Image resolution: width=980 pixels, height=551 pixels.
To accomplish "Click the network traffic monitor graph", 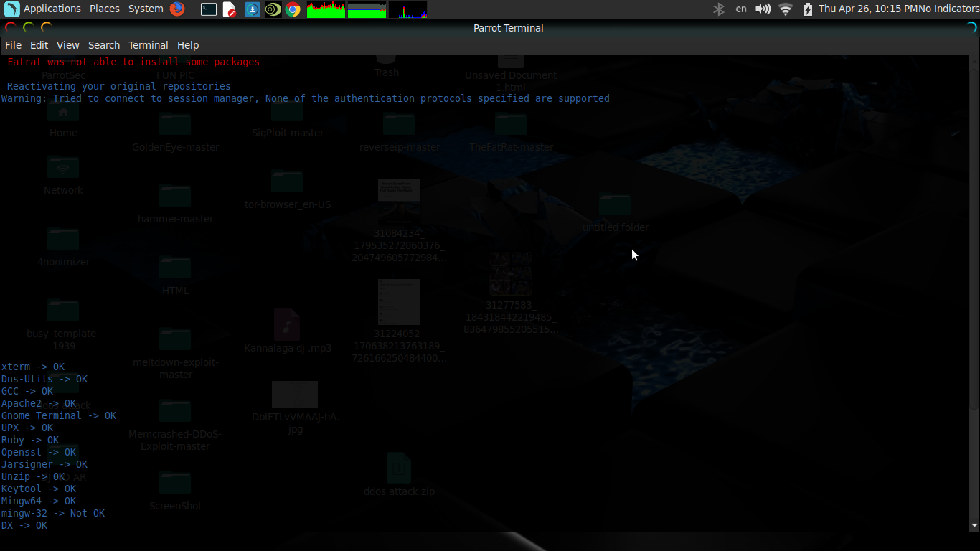I will click(x=407, y=9).
